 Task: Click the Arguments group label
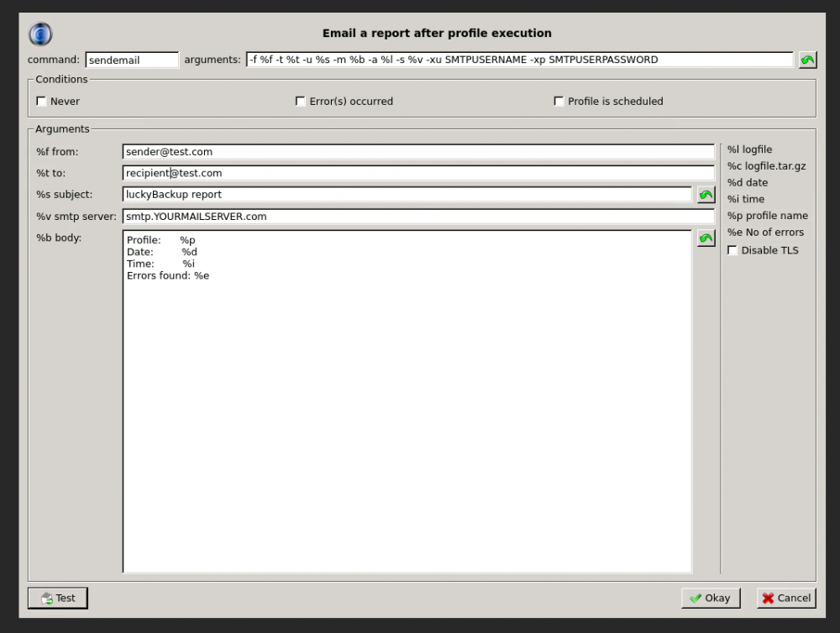[x=62, y=129]
